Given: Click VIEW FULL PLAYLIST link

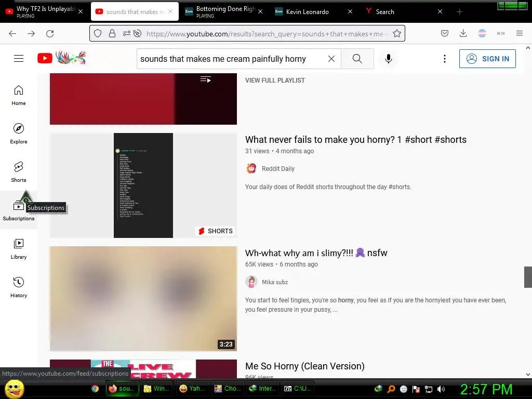Looking at the screenshot, I should click(275, 81).
